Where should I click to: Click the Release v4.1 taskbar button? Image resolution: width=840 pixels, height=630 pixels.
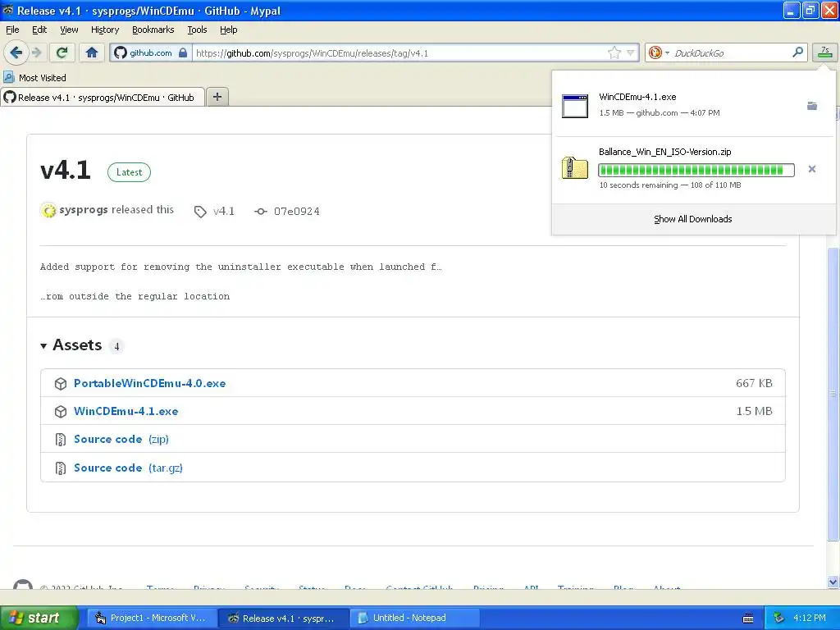pyautogui.click(x=284, y=618)
